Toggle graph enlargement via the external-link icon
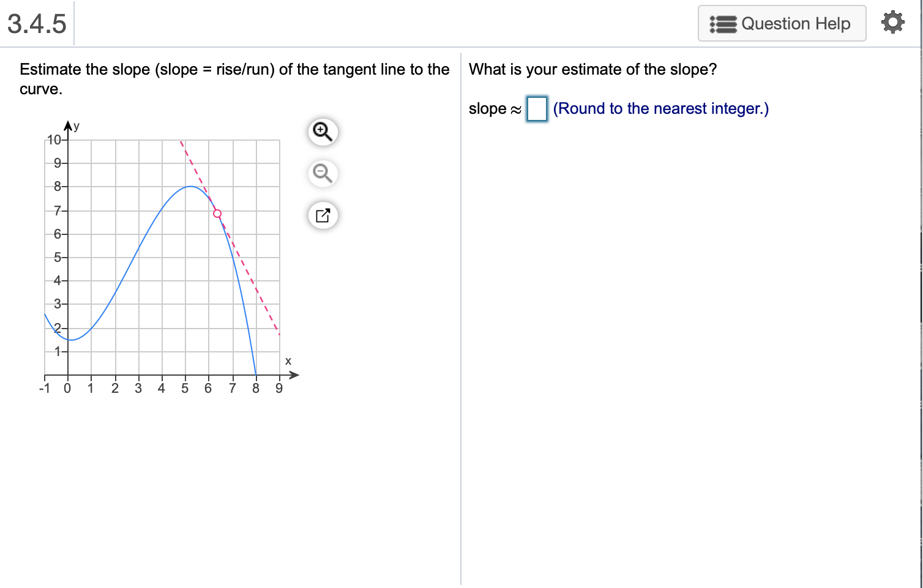The width and height of the screenshot is (923, 588). 323,215
